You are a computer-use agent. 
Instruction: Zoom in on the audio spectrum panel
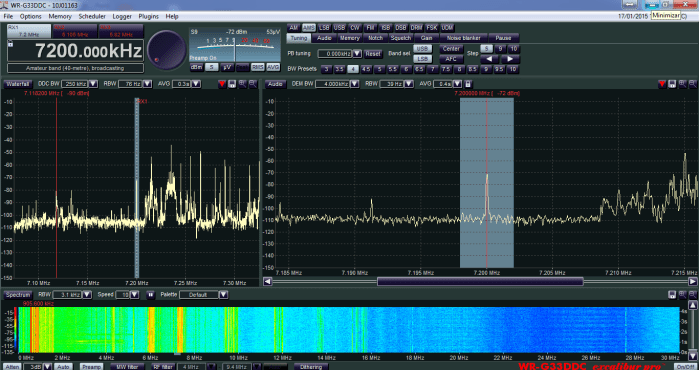click(x=683, y=84)
